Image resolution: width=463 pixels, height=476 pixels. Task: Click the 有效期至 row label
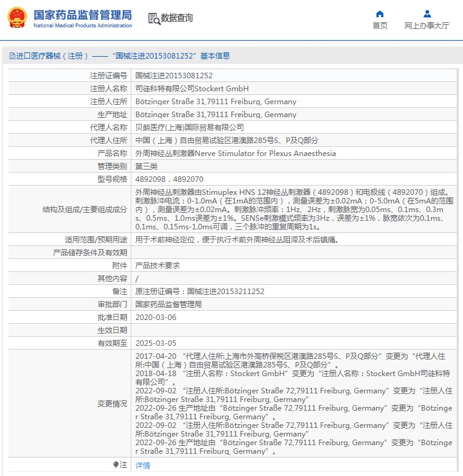click(x=112, y=343)
